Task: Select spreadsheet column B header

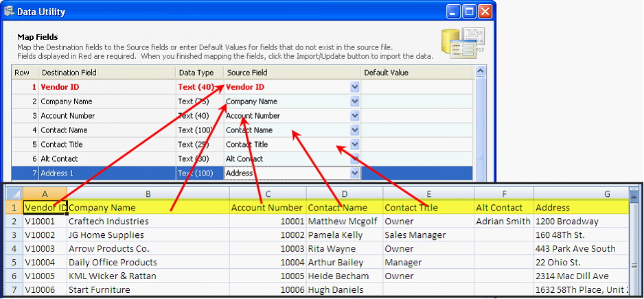Action: click(x=148, y=194)
